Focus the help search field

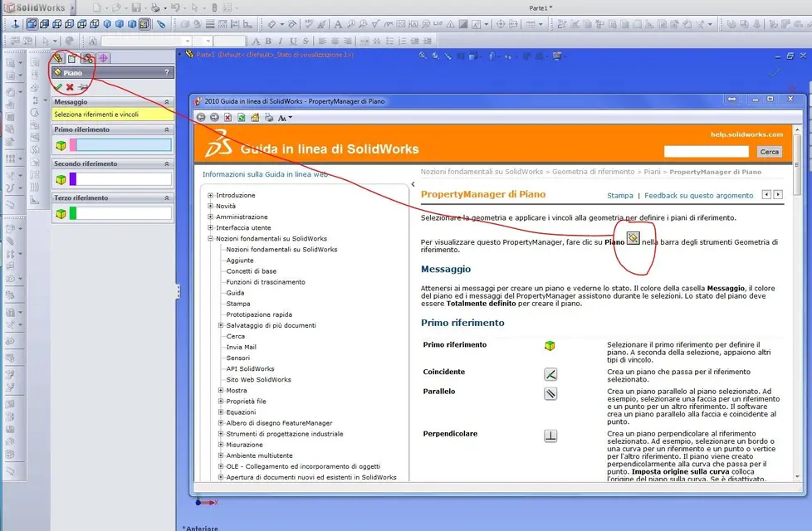click(707, 151)
